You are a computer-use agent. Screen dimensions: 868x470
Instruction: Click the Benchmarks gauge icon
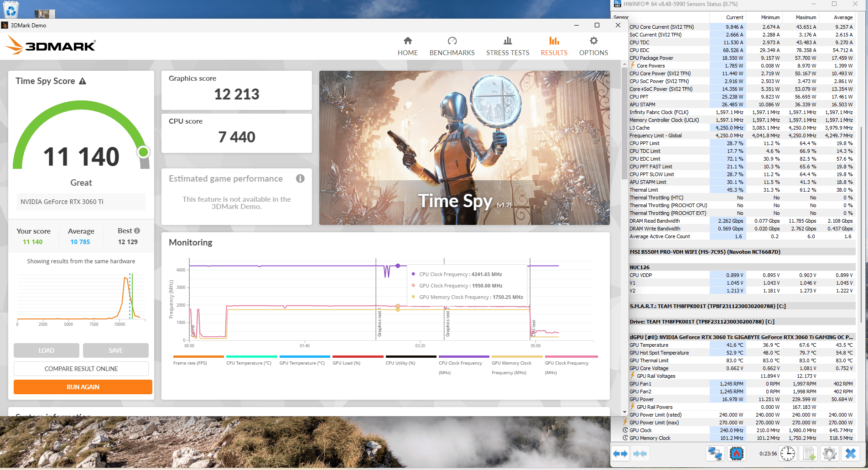pos(452,41)
